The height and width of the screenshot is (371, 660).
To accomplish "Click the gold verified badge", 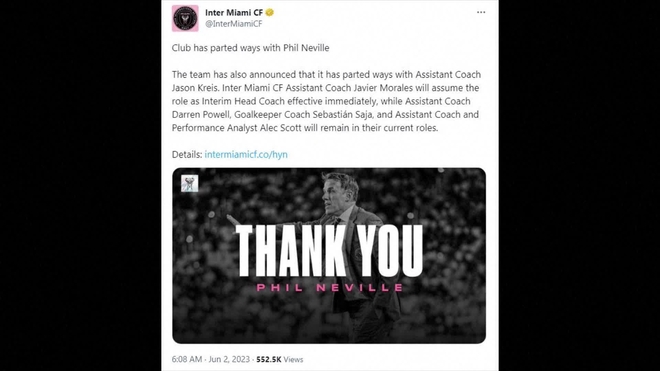I will (x=270, y=13).
